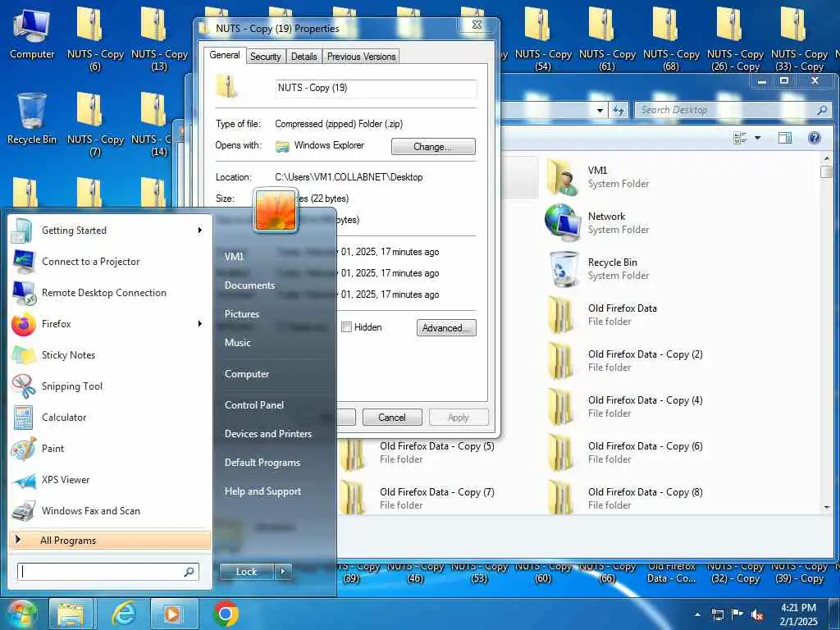The height and width of the screenshot is (630, 840).
Task: Open Windows Explorer from the taskbar
Action: 71,614
